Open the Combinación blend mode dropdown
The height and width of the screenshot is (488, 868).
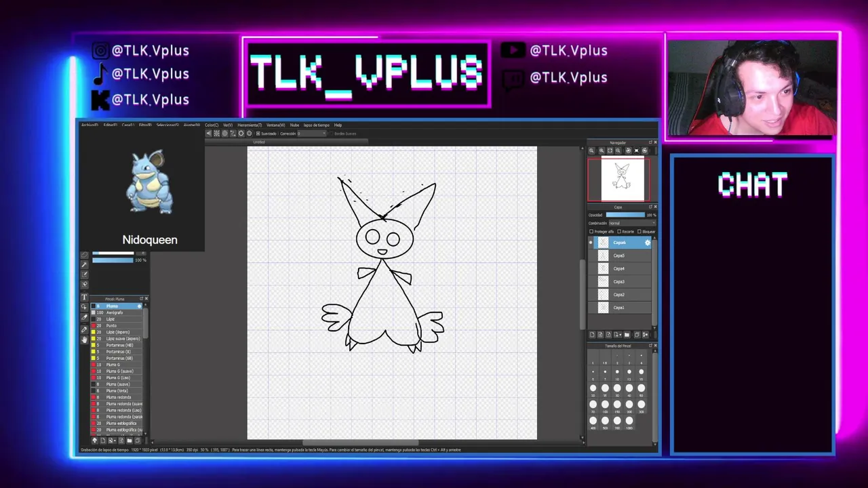click(633, 223)
